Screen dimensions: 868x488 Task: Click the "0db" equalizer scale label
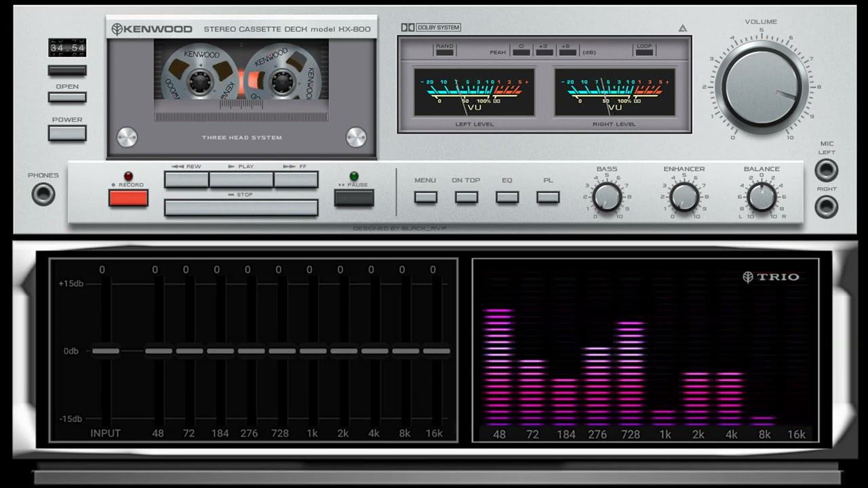[x=71, y=351]
